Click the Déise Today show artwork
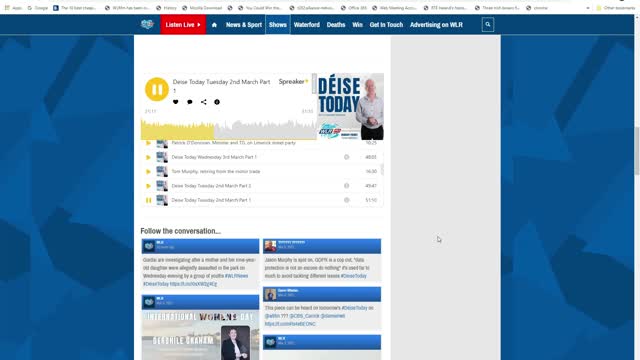 point(350,107)
